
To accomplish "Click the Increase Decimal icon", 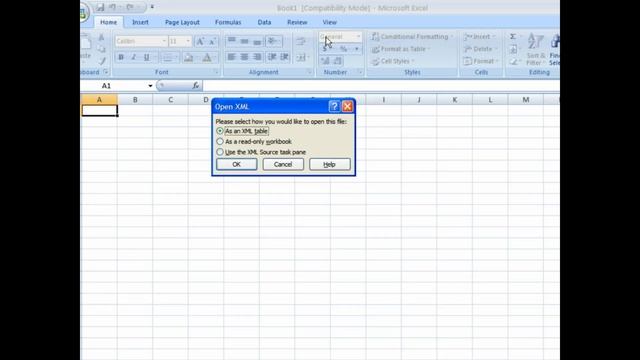I will (x=325, y=61).
